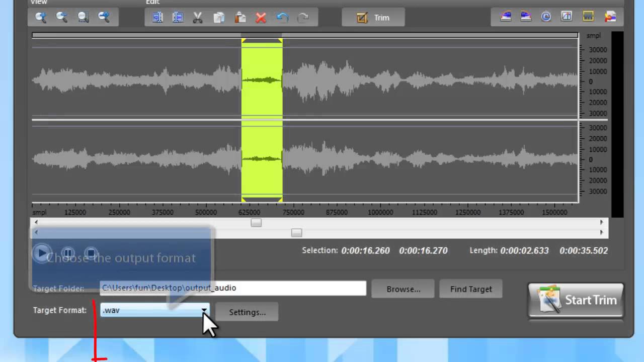
Task: Delete the selection with the red X icon
Action: coord(261,18)
